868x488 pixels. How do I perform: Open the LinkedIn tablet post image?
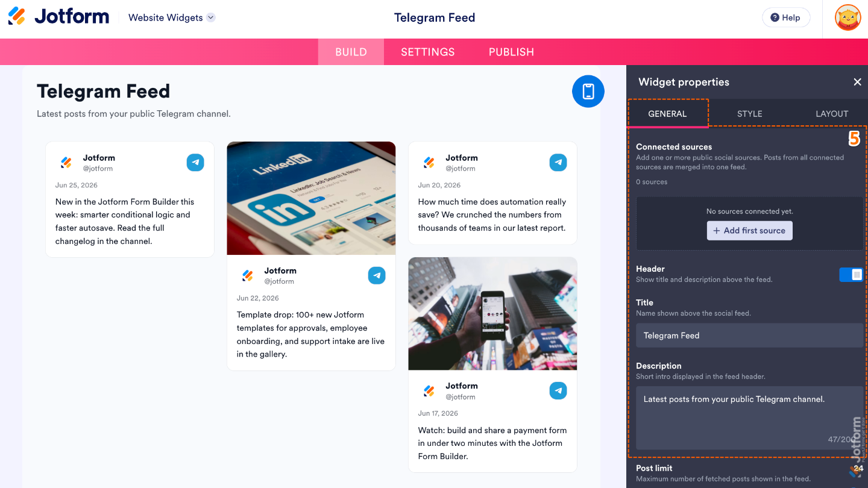tap(311, 198)
